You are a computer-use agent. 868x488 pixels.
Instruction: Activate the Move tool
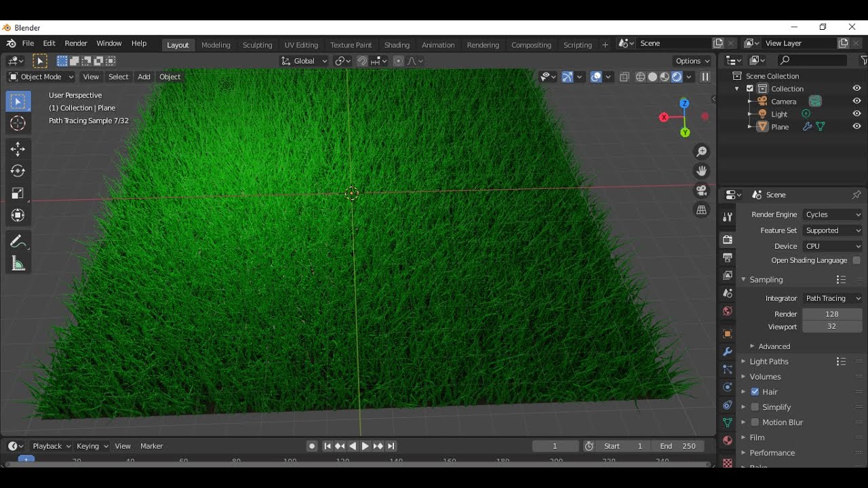[18, 149]
